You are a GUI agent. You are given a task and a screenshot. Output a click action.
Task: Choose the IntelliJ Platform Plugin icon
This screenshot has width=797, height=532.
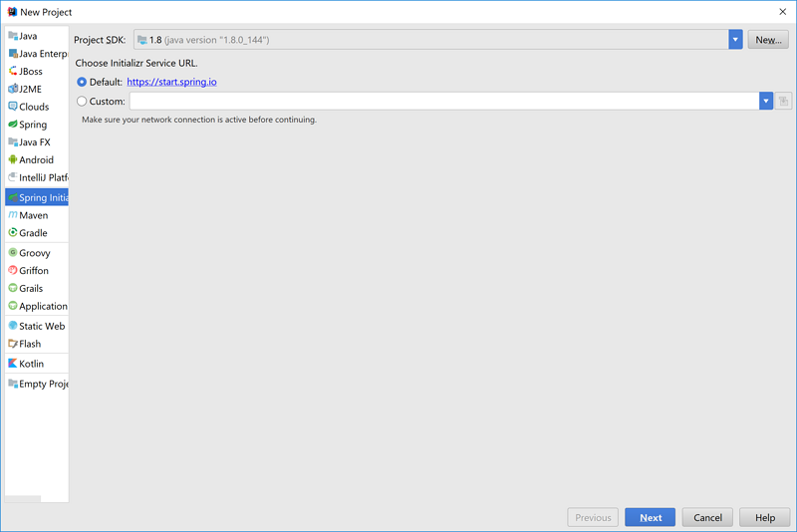[x=13, y=177]
